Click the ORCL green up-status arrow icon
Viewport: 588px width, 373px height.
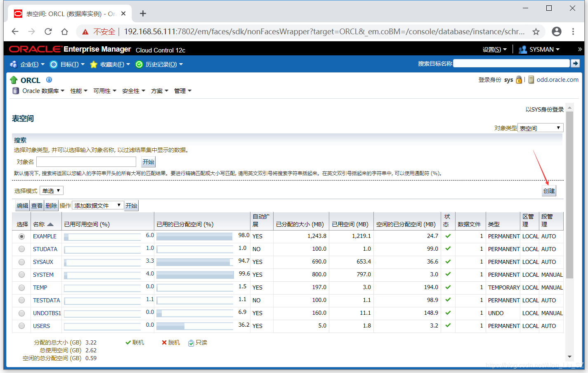(14, 80)
